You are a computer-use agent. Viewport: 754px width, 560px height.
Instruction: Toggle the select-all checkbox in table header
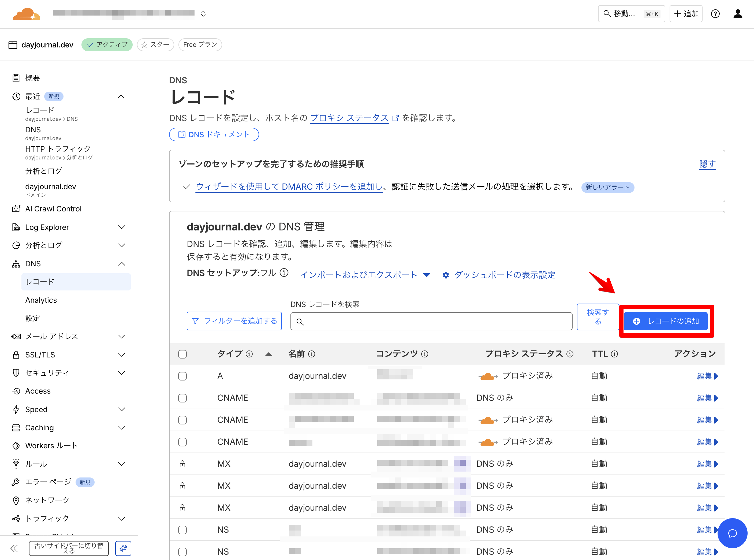click(182, 354)
